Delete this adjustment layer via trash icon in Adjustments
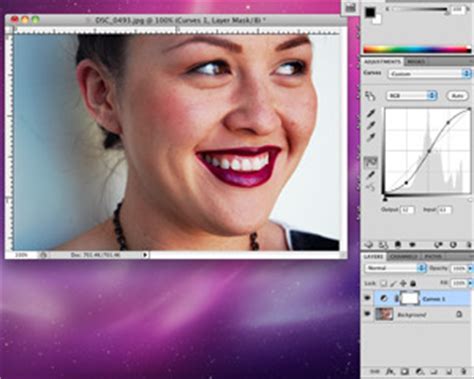 pos(468,245)
